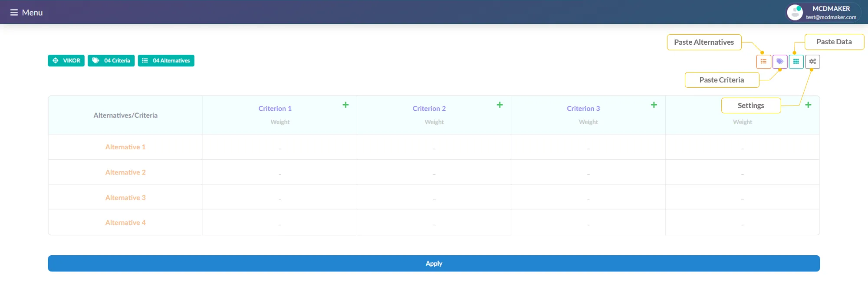This screenshot has height=290, width=868.
Task: Click Alternative 4 cell under Criterion 1
Action: (280, 223)
